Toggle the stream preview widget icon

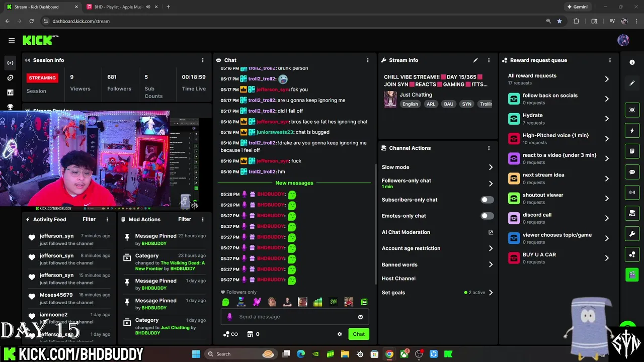(x=632, y=110)
